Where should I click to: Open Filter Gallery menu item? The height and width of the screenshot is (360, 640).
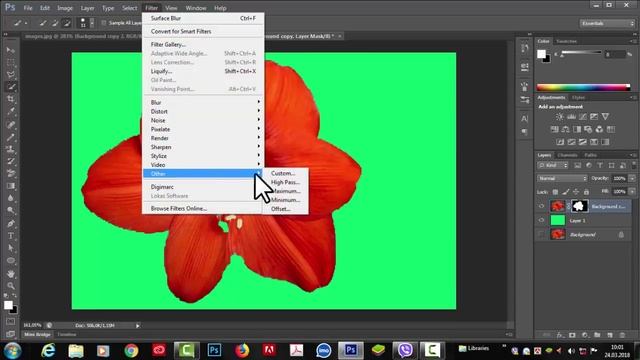pos(202,44)
